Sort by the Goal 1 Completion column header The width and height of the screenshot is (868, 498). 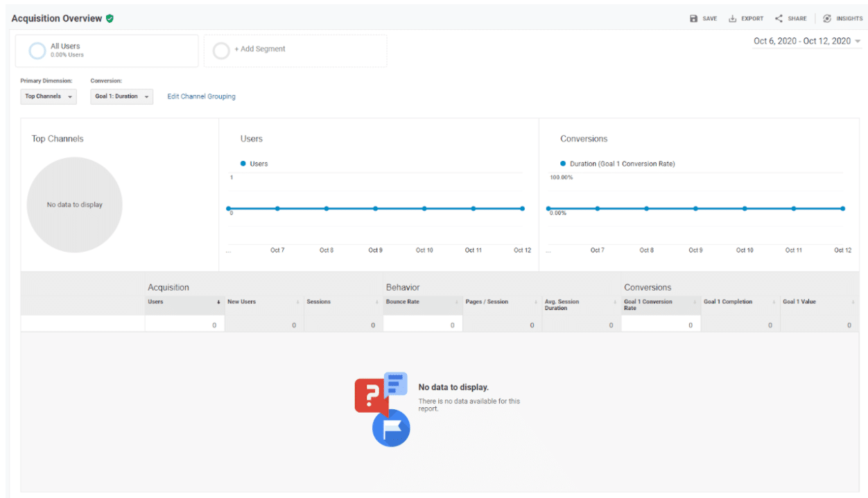coord(728,302)
